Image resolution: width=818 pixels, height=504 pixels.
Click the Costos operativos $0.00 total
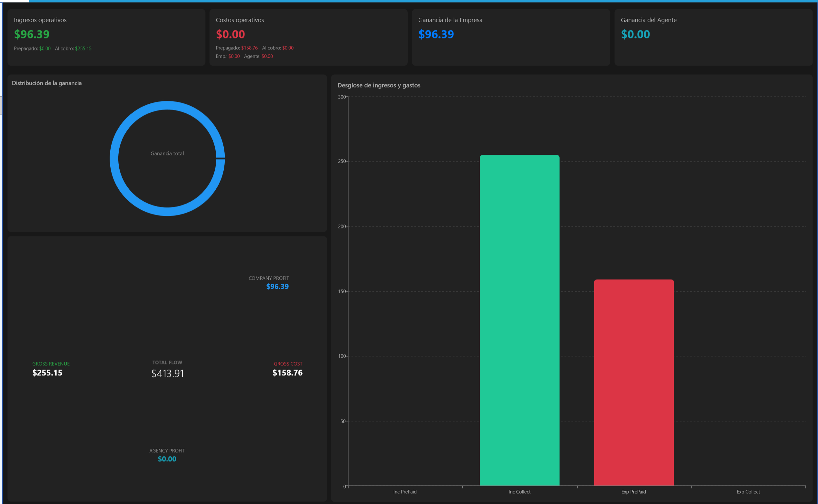coord(230,34)
